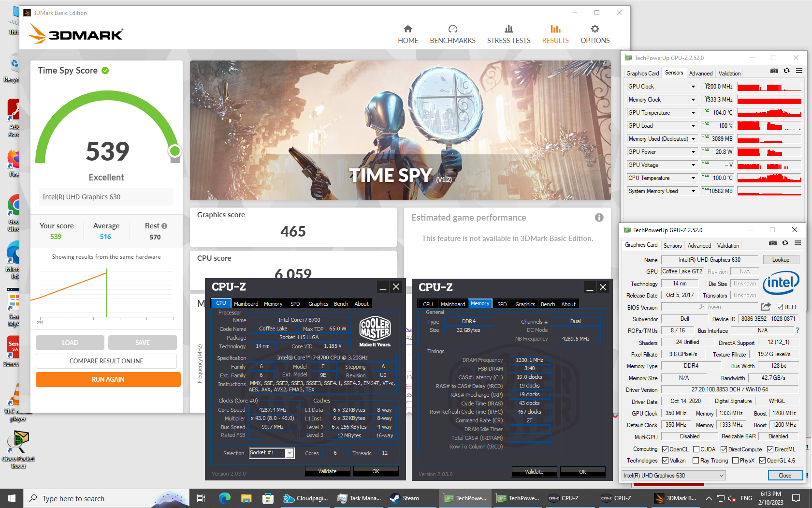Image resolution: width=812 pixels, height=508 pixels.
Task: Open the BENCHMARKS section in 3DMark
Action: click(x=452, y=34)
